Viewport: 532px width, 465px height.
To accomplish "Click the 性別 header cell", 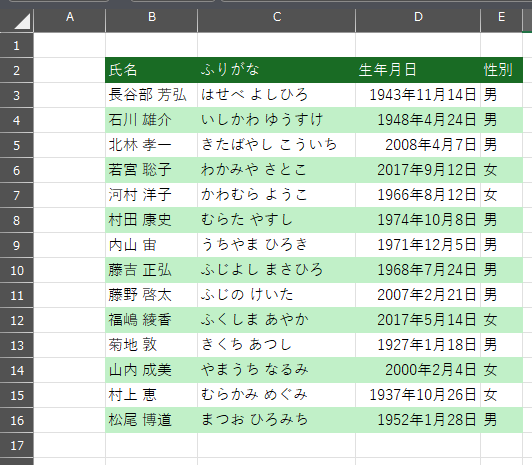I will pyautogui.click(x=501, y=70).
